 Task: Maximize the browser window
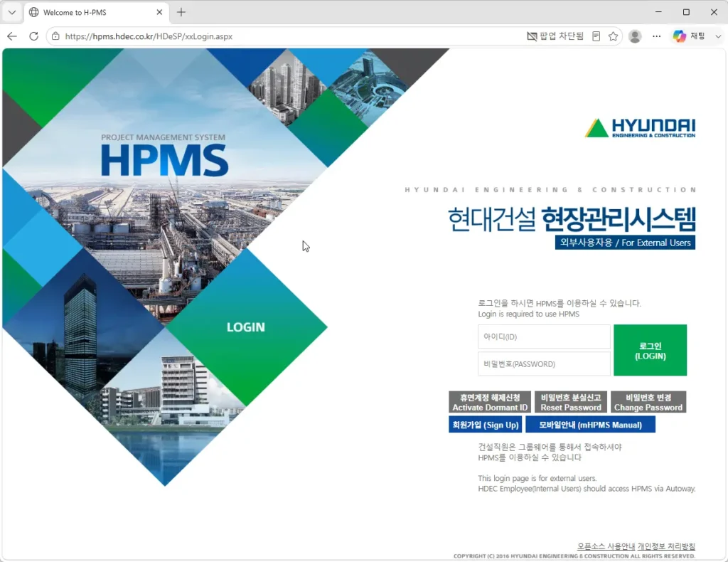[x=686, y=12]
